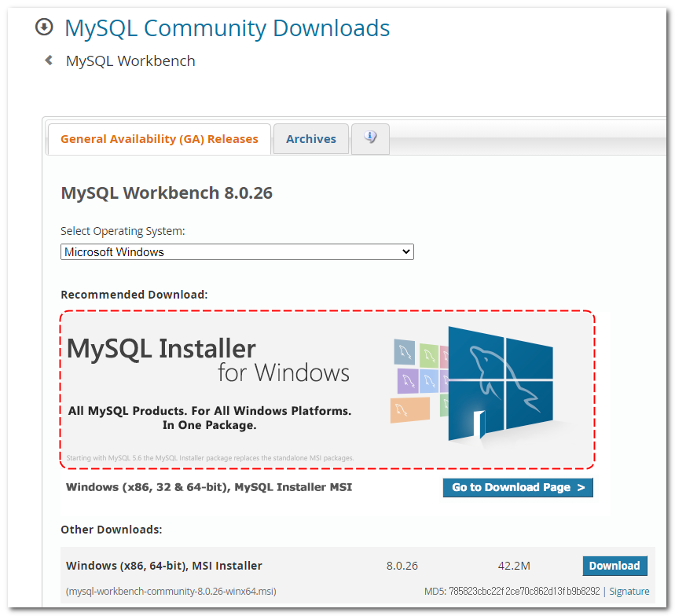Open the information tab icon
Viewport: 675px width, 616px height.
(370, 138)
